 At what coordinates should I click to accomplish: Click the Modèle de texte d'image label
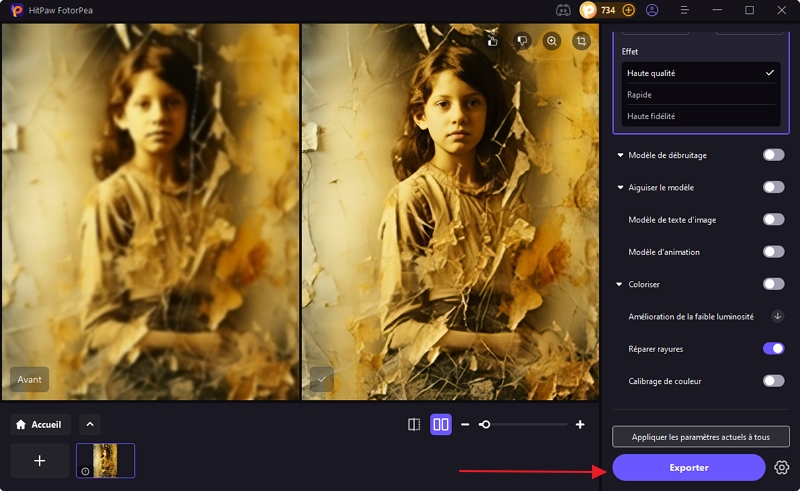coord(672,220)
